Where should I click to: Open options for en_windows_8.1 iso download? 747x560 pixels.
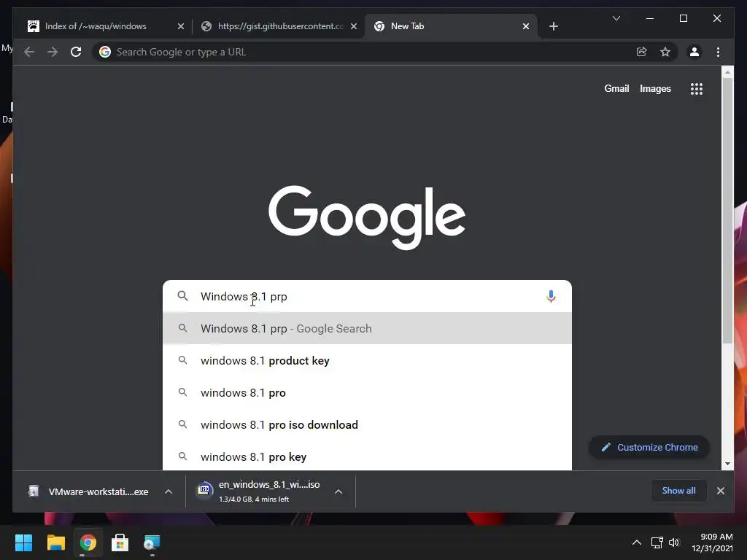pos(338,491)
